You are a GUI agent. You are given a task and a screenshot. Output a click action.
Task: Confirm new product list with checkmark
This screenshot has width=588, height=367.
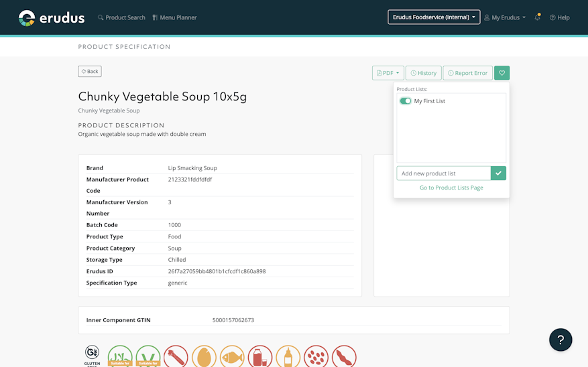click(498, 173)
